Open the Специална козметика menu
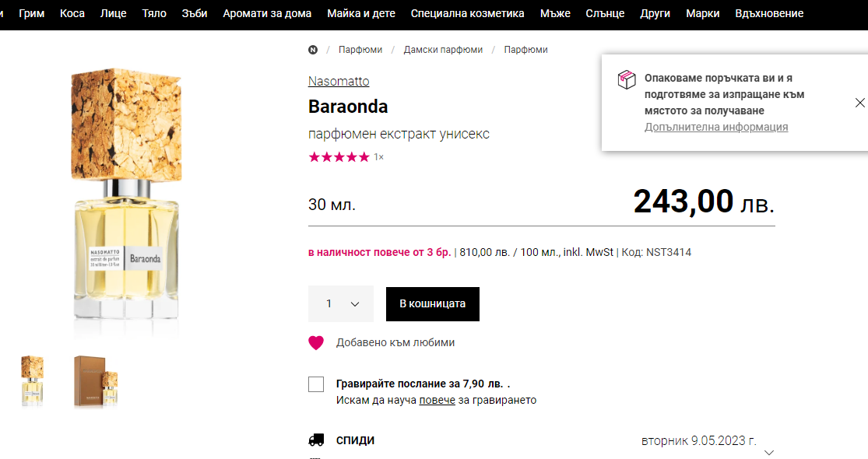The height and width of the screenshot is (459, 868). click(468, 13)
